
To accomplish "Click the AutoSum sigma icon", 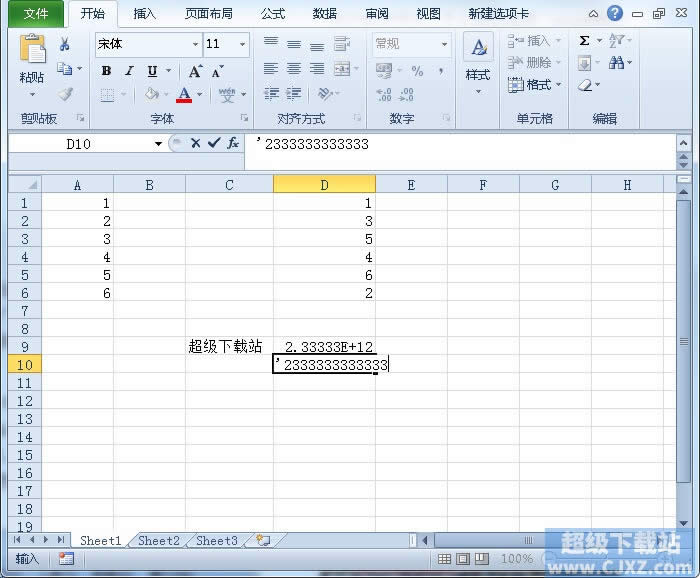I will tap(584, 41).
